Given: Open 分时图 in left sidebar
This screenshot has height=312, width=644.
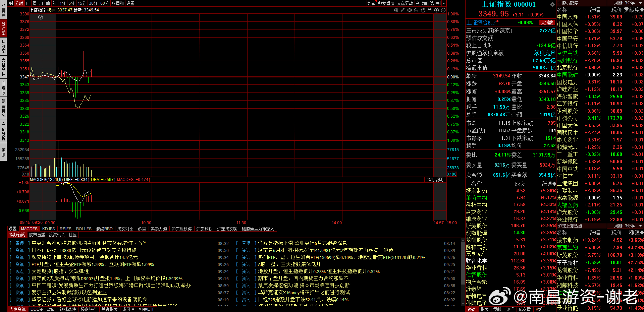Looking at the screenshot, I should (3, 28).
